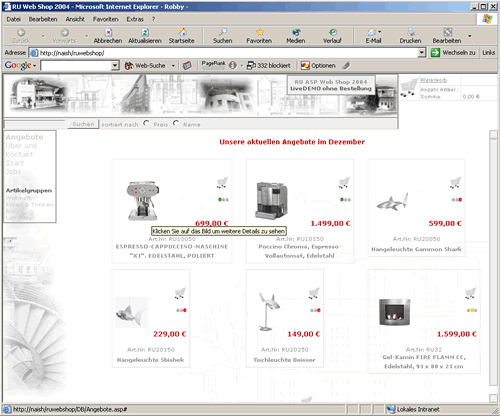Click the Vorwärts forward arrow icon
500x416 pixels.
[x=64, y=33]
